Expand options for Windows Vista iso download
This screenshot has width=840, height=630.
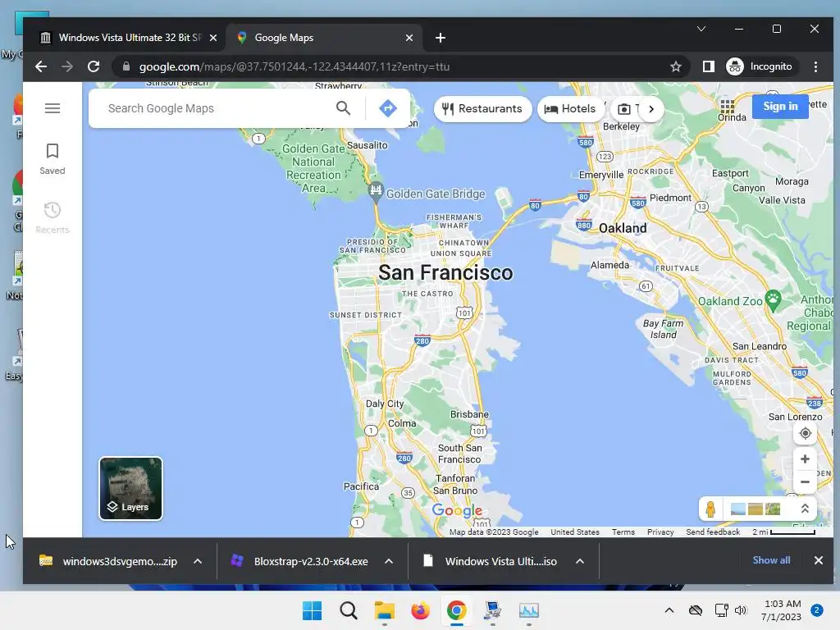[x=580, y=561]
